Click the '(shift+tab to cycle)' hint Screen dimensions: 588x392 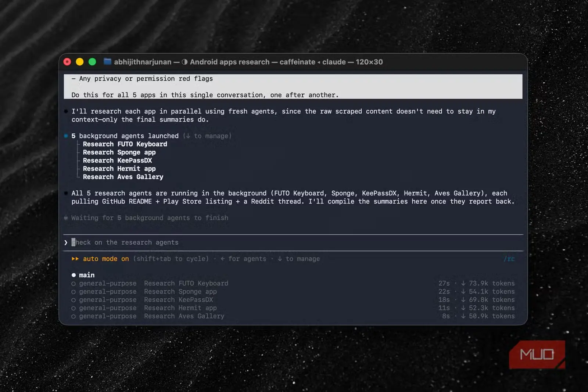pos(171,259)
